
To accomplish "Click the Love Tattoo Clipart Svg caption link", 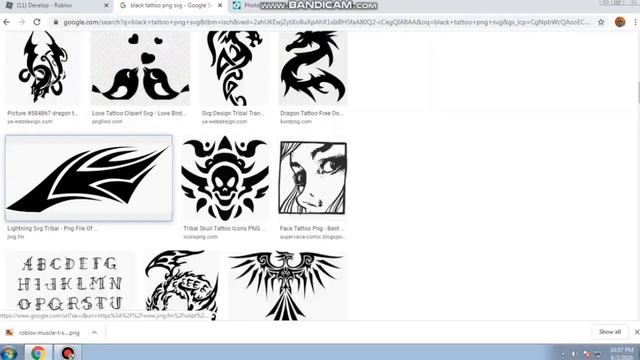I will pos(139,113).
